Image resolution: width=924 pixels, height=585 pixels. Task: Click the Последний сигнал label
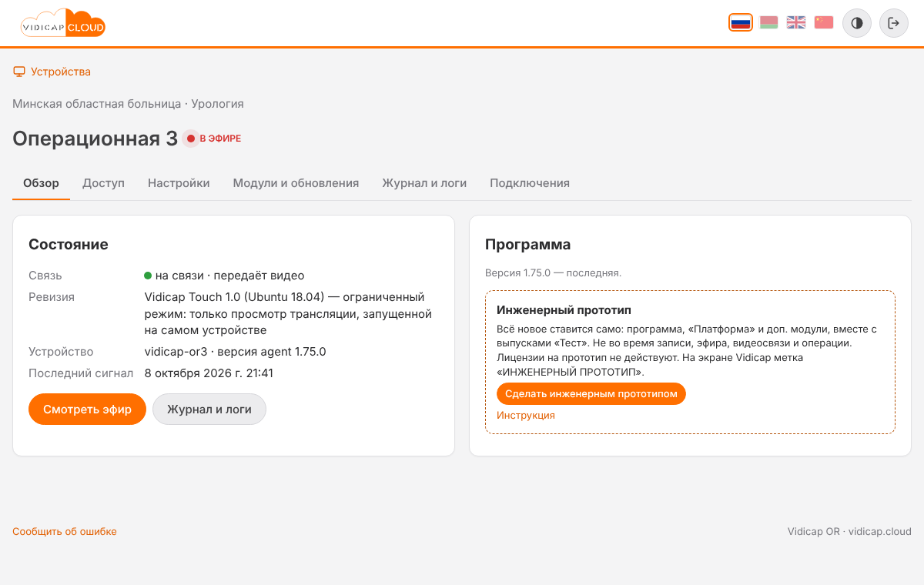81,373
